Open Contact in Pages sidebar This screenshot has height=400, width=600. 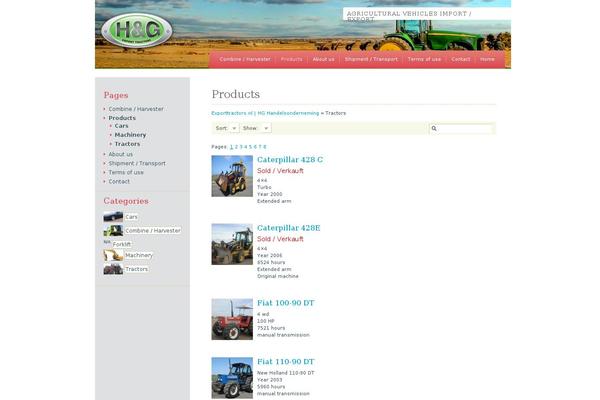click(119, 182)
